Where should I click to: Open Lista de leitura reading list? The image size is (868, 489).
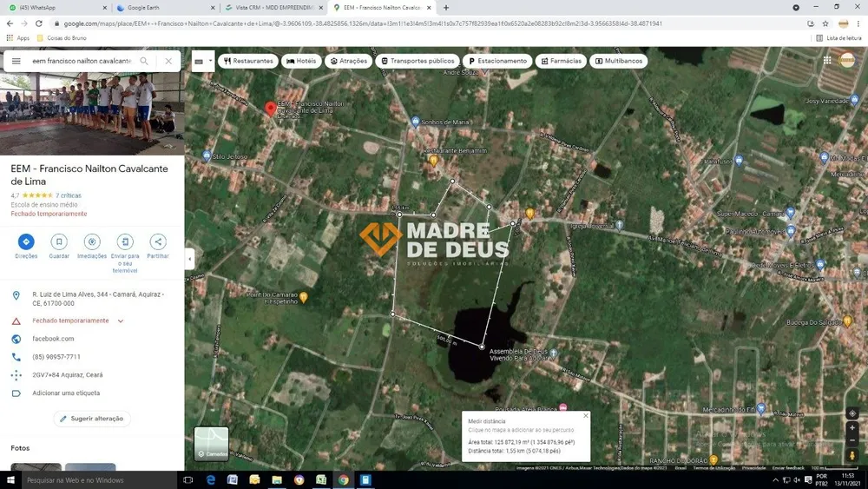tap(838, 38)
